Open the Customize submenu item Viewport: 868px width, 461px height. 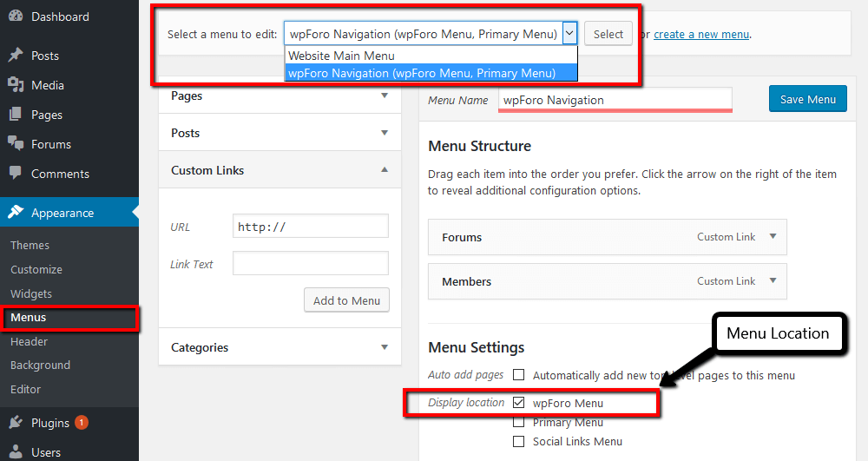click(36, 269)
